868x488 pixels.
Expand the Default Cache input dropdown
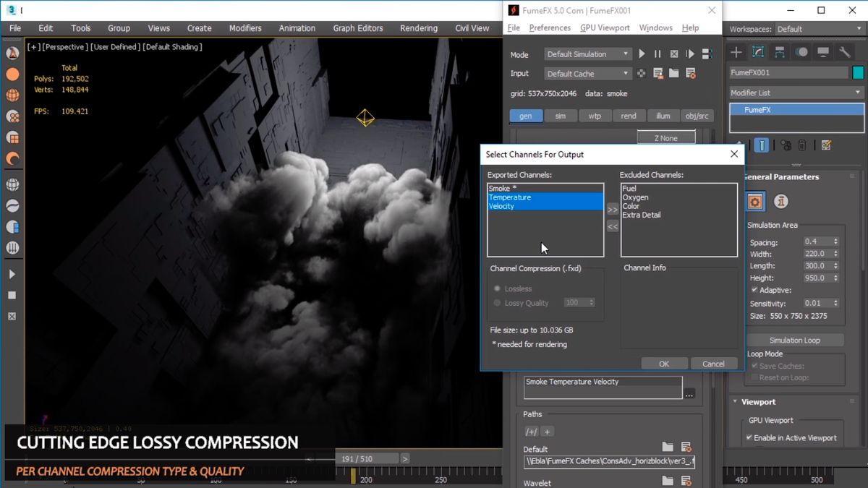point(587,74)
